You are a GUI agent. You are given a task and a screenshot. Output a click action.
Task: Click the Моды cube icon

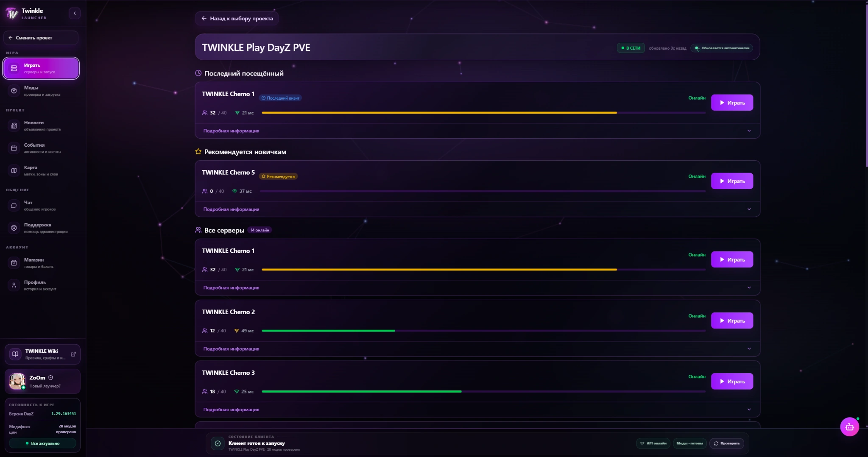pyautogui.click(x=14, y=91)
